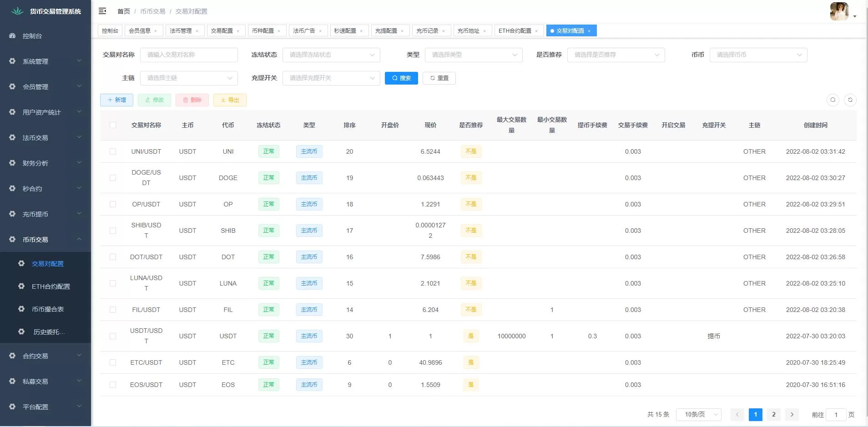Image resolution: width=868 pixels, height=427 pixels.
Task: Open the user avatar in the top right
Action: tap(839, 11)
